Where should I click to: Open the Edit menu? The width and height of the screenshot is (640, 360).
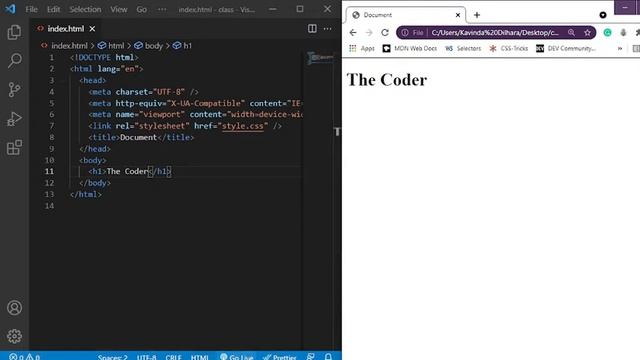pos(53,9)
